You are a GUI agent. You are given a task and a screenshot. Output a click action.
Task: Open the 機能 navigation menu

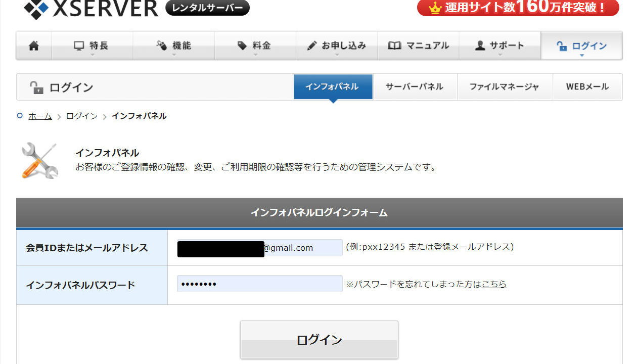[x=174, y=45]
